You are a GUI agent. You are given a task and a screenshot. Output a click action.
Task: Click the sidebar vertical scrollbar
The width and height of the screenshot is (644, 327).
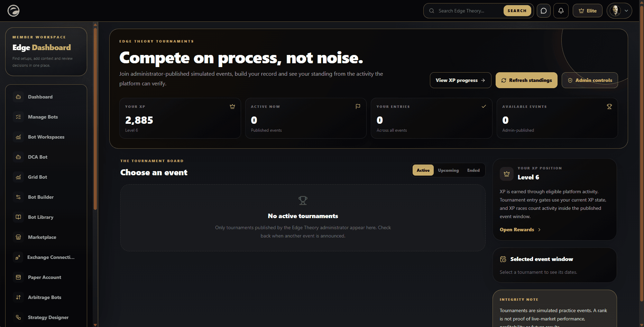pos(95,119)
